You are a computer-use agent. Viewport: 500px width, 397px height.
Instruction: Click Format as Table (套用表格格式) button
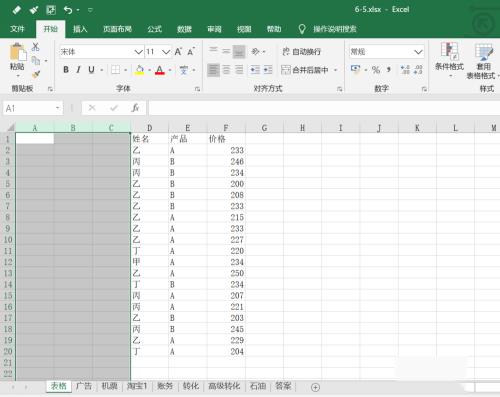pyautogui.click(x=483, y=61)
